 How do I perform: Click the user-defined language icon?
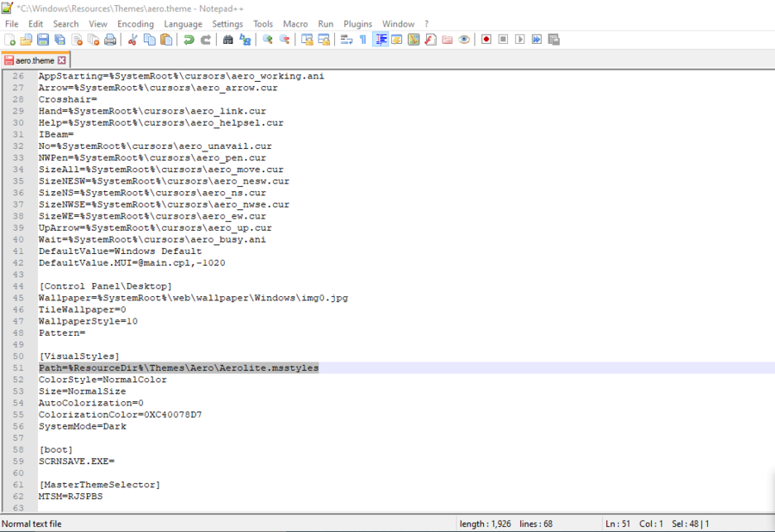tap(396, 40)
